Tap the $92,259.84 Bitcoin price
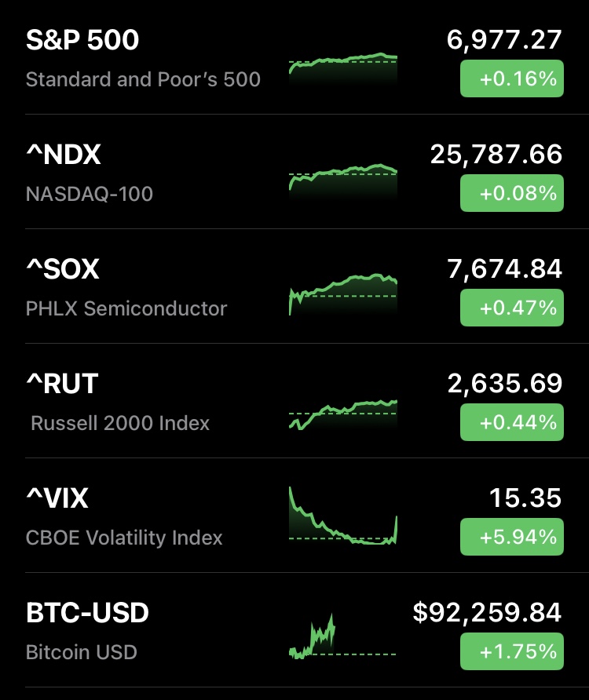The width and height of the screenshot is (589, 700). [x=487, y=612]
